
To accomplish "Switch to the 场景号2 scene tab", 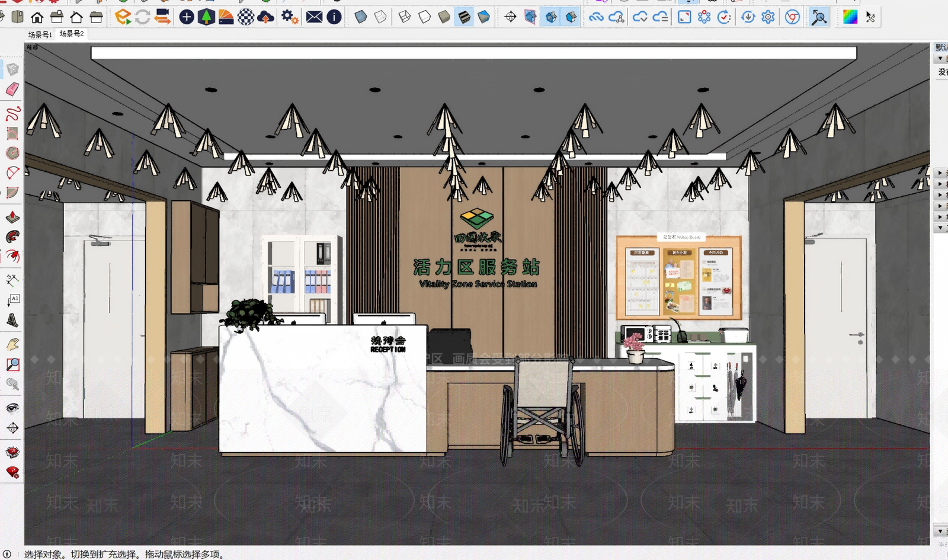I will [72, 34].
